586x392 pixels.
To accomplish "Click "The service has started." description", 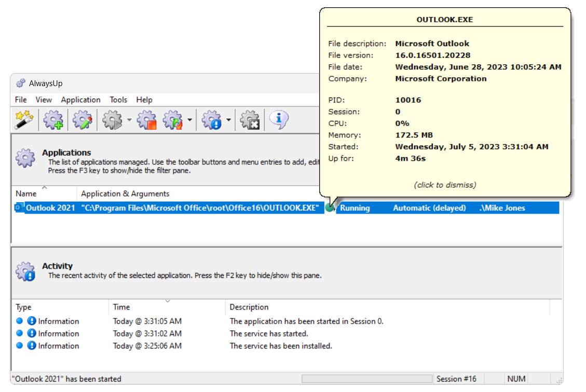I will (269, 333).
